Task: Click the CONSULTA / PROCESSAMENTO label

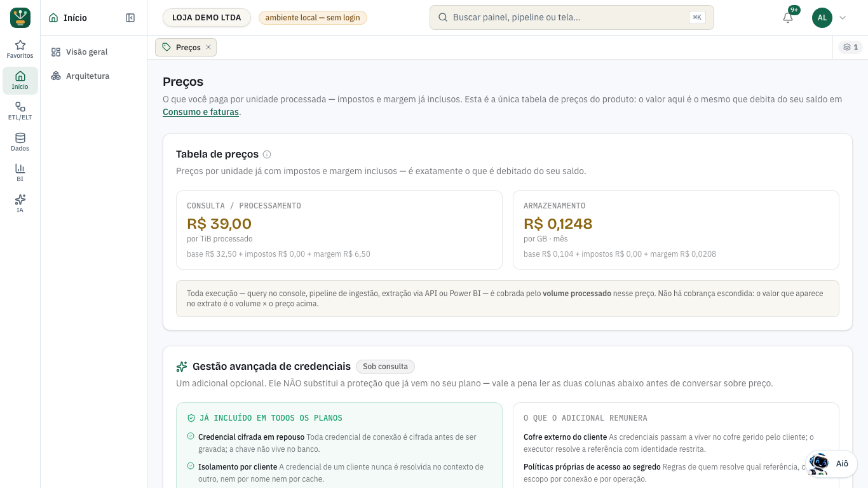Action: tap(244, 206)
